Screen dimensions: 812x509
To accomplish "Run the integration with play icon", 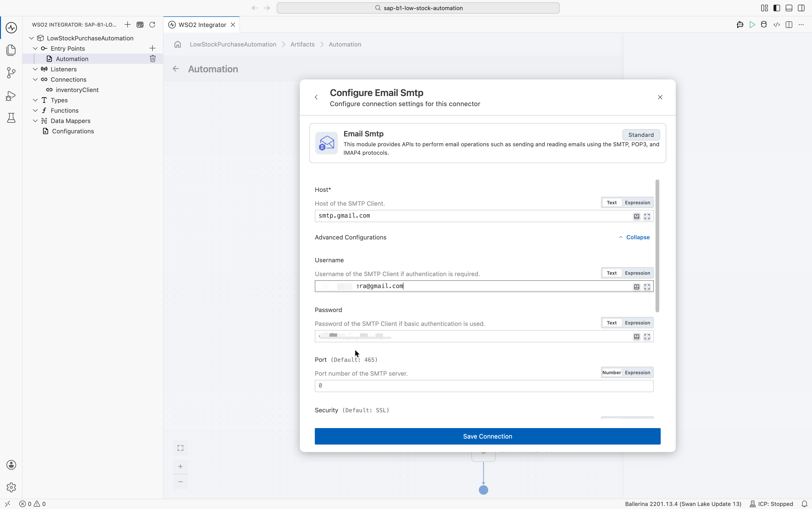I will [752, 25].
